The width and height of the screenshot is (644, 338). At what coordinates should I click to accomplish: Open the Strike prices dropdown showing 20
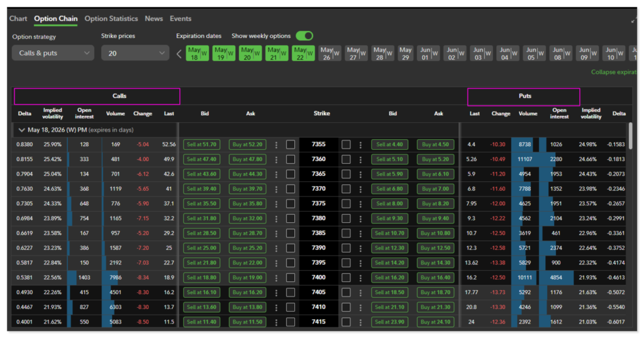[x=135, y=53]
